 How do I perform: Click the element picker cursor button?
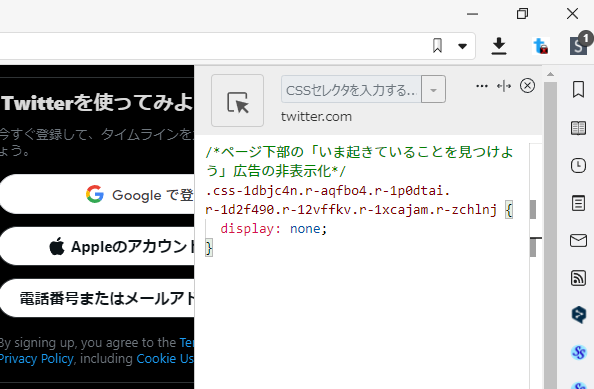[237, 101]
